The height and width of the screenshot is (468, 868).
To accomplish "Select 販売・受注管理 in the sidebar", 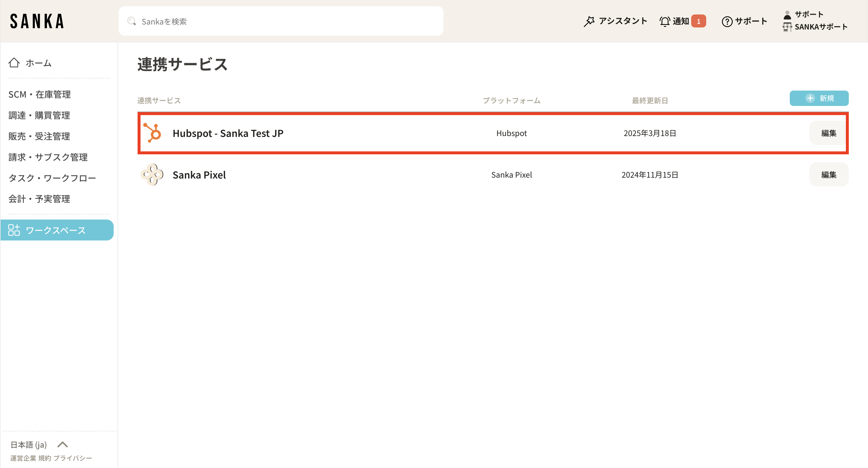I will [40, 136].
